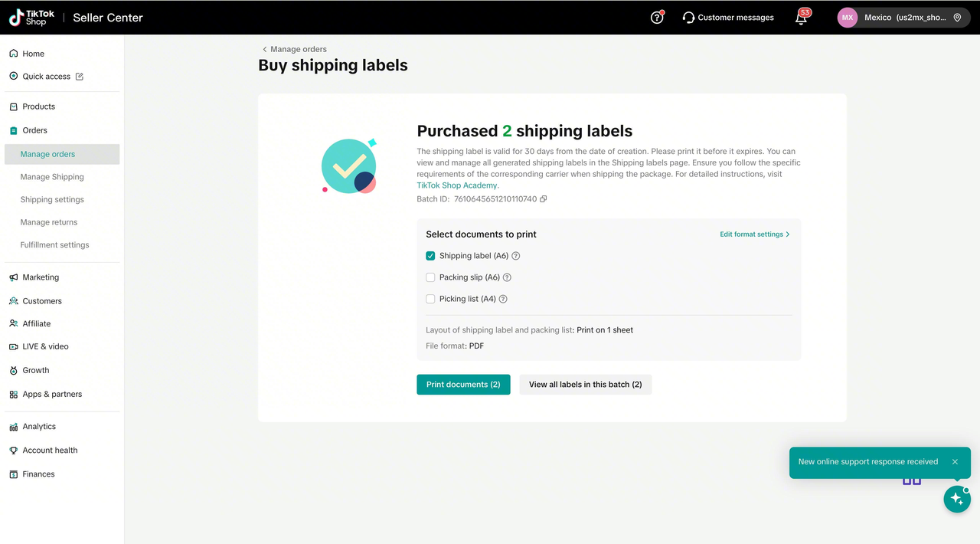Open the TikTok Shop Academy link
This screenshot has height=544, width=980.
[458, 185]
